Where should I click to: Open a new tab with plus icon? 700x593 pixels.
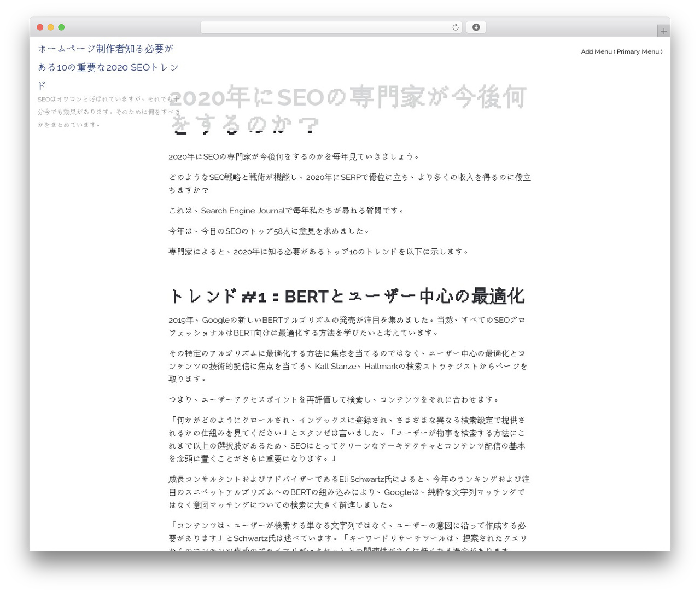pos(663,31)
